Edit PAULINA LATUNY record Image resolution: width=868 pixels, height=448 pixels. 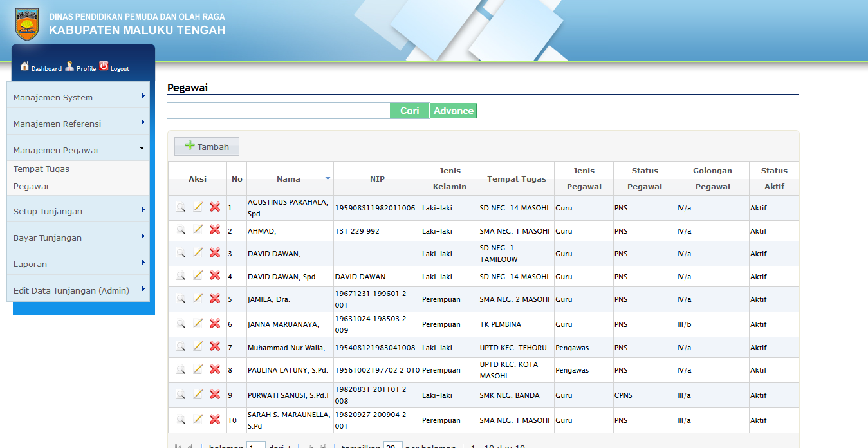(x=198, y=369)
